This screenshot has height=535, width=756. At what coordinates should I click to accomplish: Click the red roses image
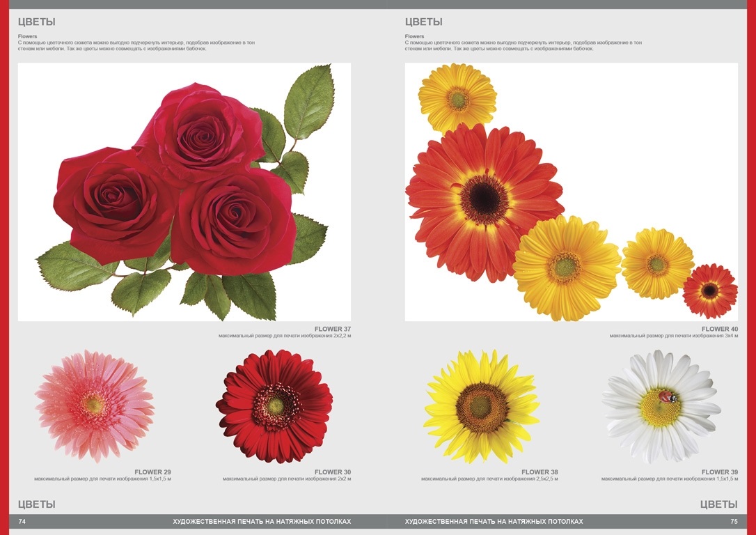[184, 192]
